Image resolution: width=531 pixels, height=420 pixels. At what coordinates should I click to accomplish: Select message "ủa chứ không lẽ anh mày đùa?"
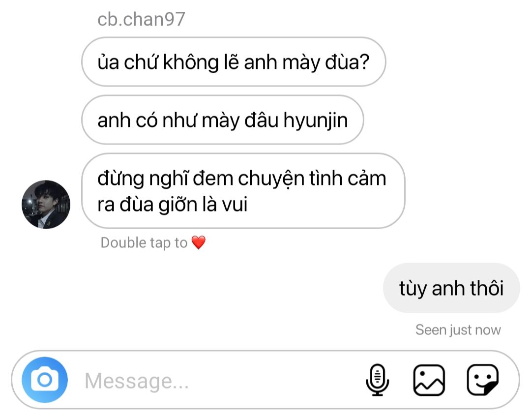234,61
